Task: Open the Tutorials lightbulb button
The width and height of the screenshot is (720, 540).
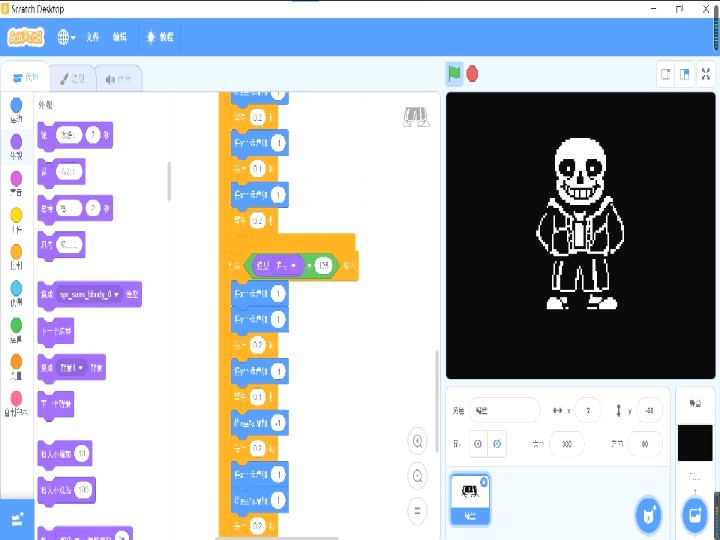Action: 160,37
